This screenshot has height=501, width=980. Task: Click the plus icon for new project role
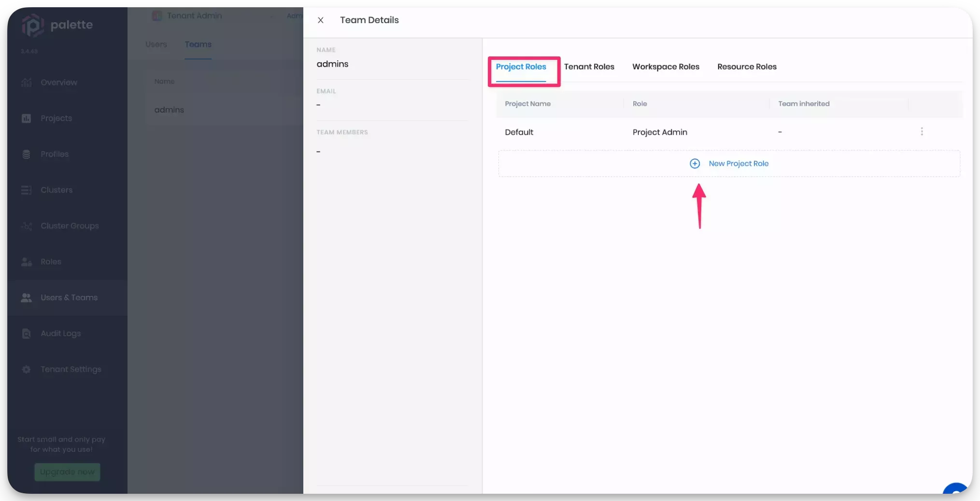pyautogui.click(x=695, y=164)
